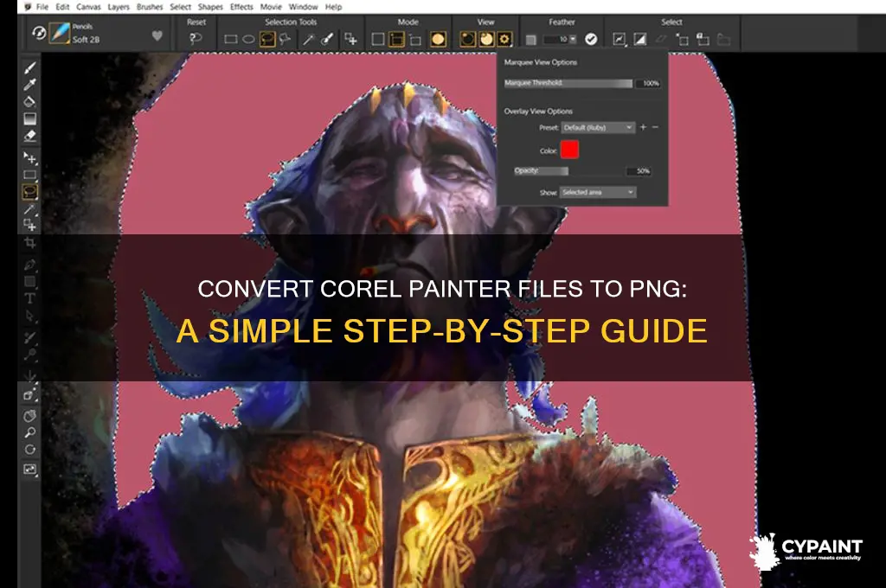Choose the Rotate Page tool
The height and width of the screenshot is (588, 886).
point(30,450)
